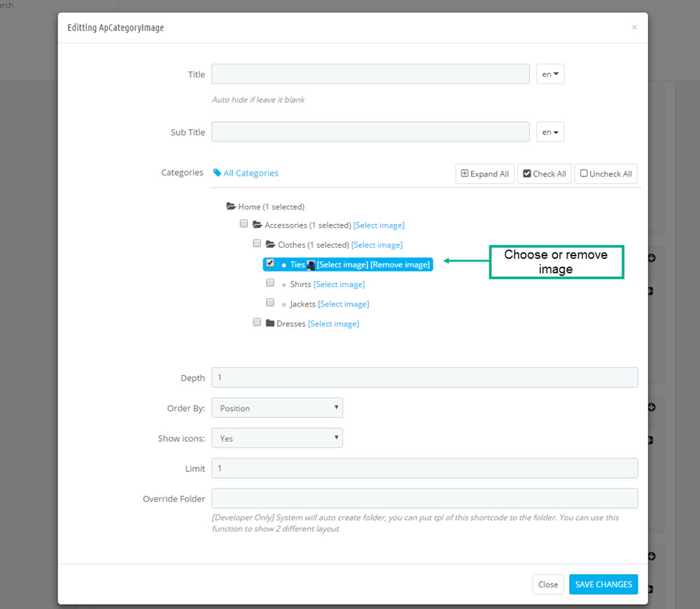Image resolution: width=700 pixels, height=609 pixels.
Task: Open the Show icons dropdown
Action: point(277,438)
